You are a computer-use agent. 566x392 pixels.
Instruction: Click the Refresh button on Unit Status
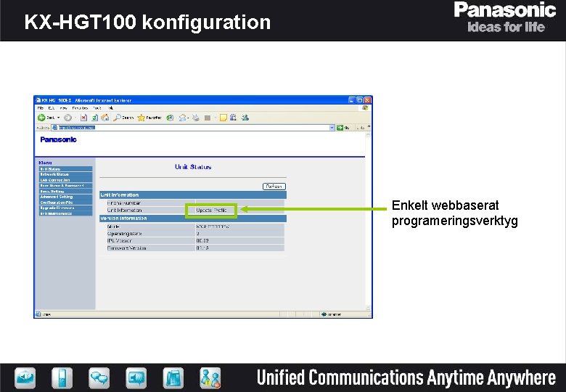click(x=274, y=187)
